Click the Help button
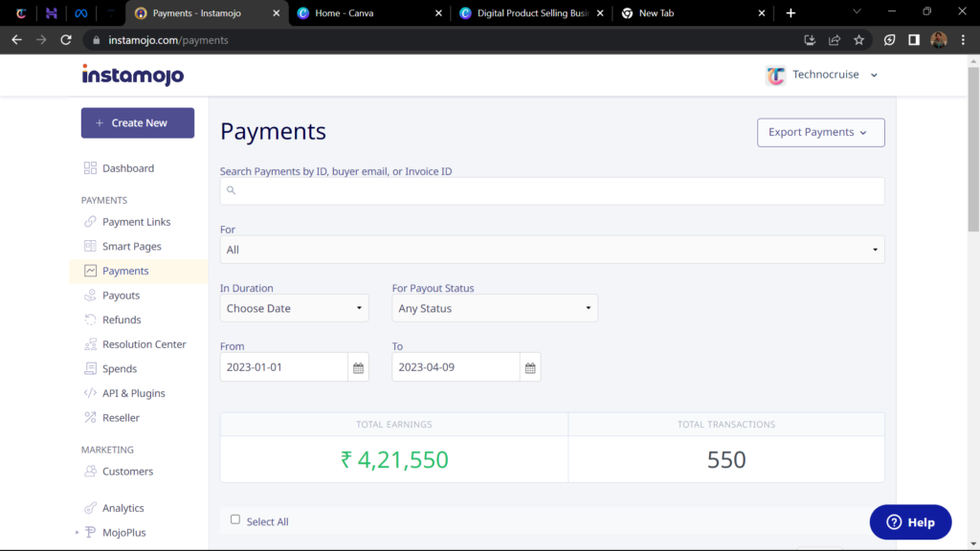Viewport: 980px width, 551px height. pos(910,522)
